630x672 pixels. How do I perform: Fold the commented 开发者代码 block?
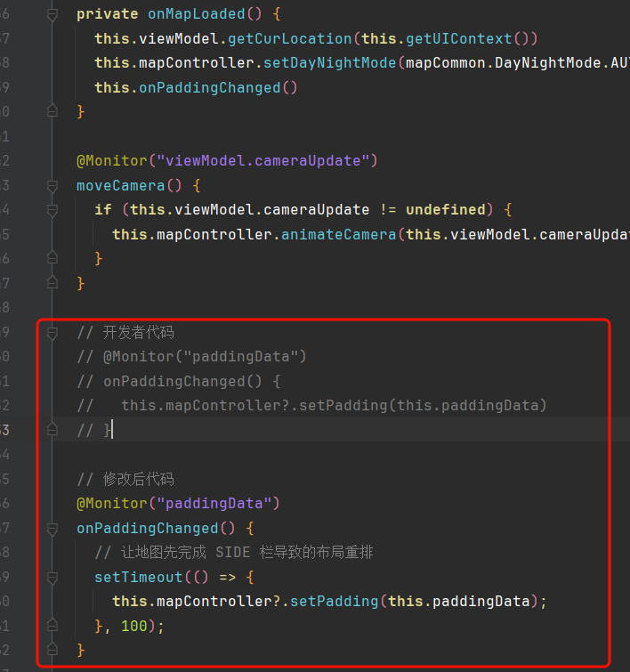tap(52, 333)
